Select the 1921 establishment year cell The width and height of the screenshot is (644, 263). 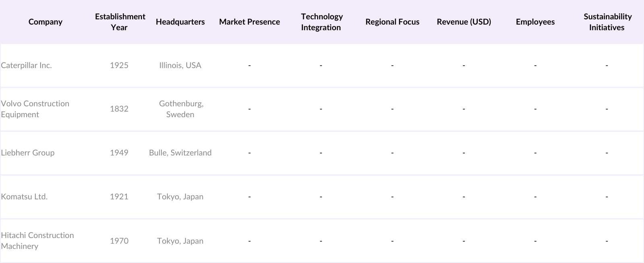pyautogui.click(x=119, y=197)
